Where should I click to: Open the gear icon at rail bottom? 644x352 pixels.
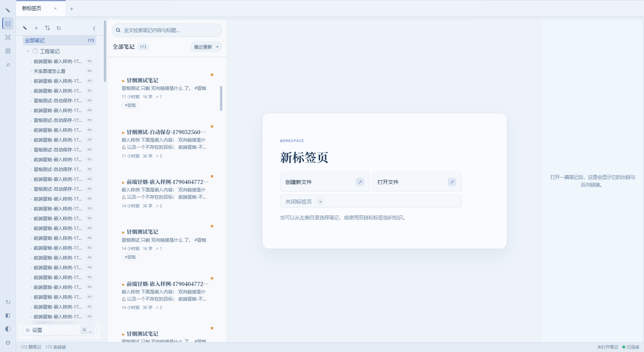tap(8, 343)
